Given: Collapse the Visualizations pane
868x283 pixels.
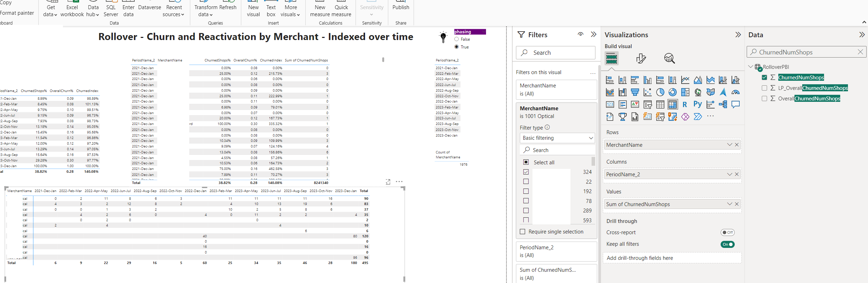Looking at the screenshot, I should coord(738,35).
